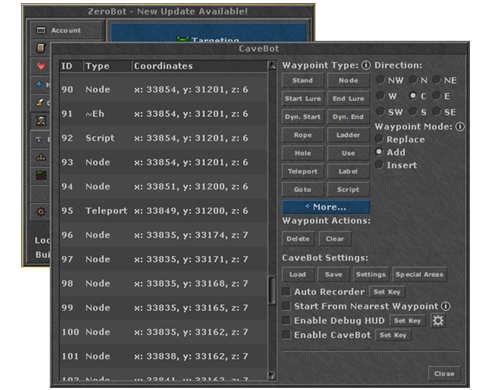Save CaveBot settings
The width and height of the screenshot is (490, 390).
coord(334,274)
